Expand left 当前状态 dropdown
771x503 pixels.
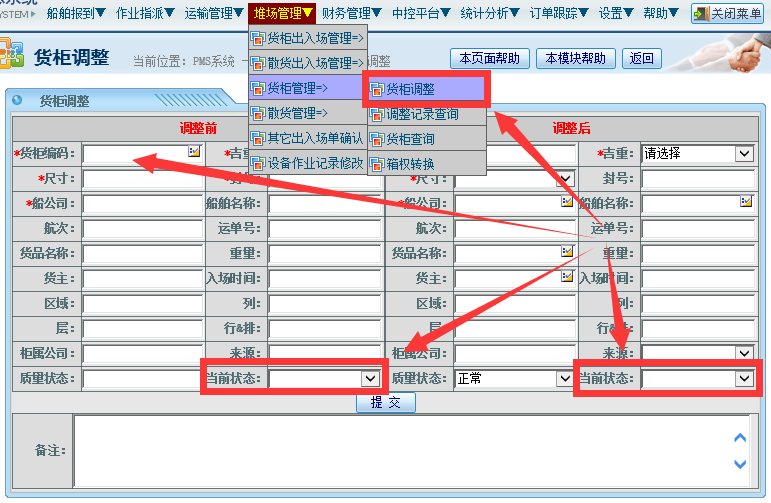pos(370,379)
